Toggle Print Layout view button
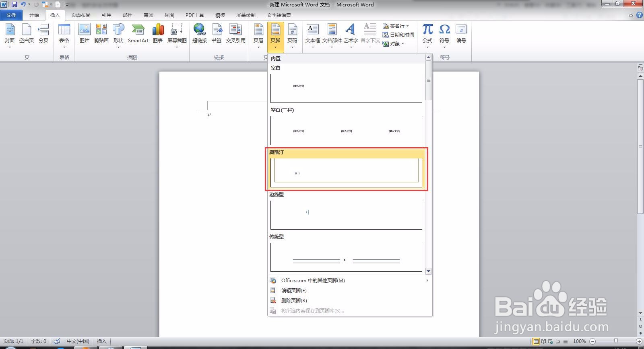Screen dimensions: 644x349 (x=536, y=341)
